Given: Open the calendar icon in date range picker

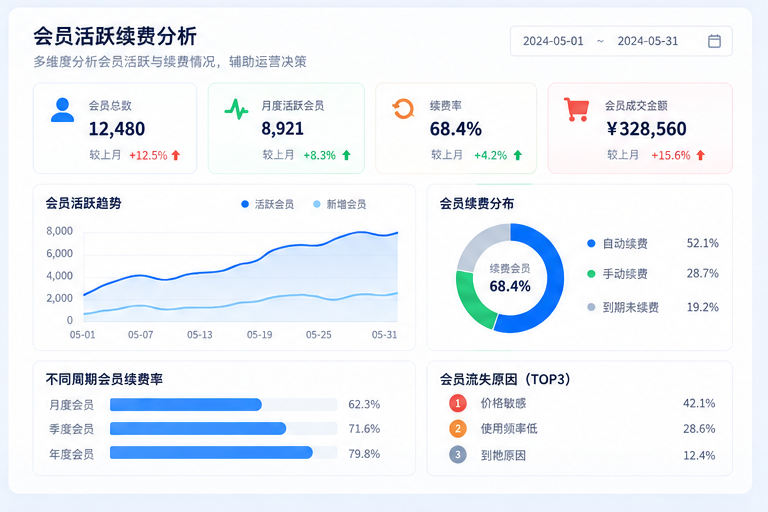Looking at the screenshot, I should (x=714, y=41).
